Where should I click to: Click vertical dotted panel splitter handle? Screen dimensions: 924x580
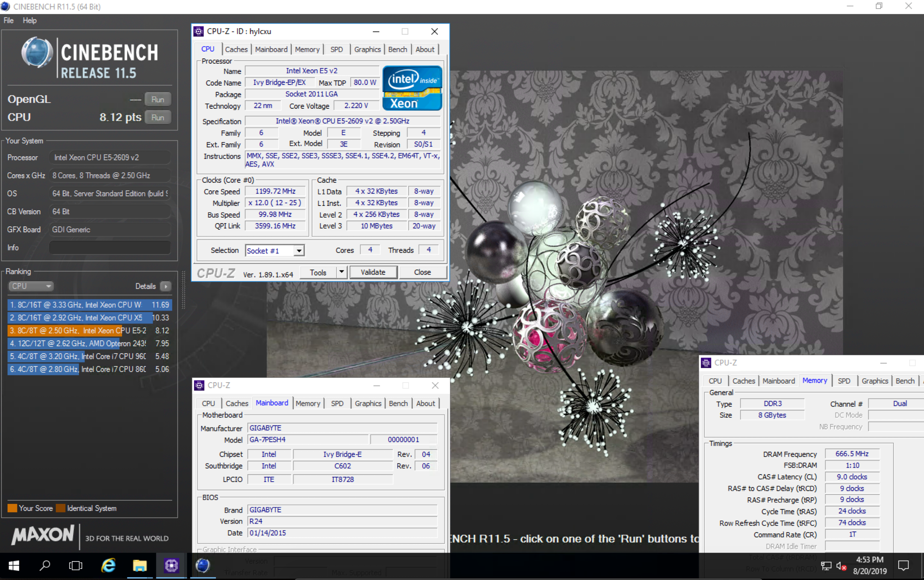(183, 290)
